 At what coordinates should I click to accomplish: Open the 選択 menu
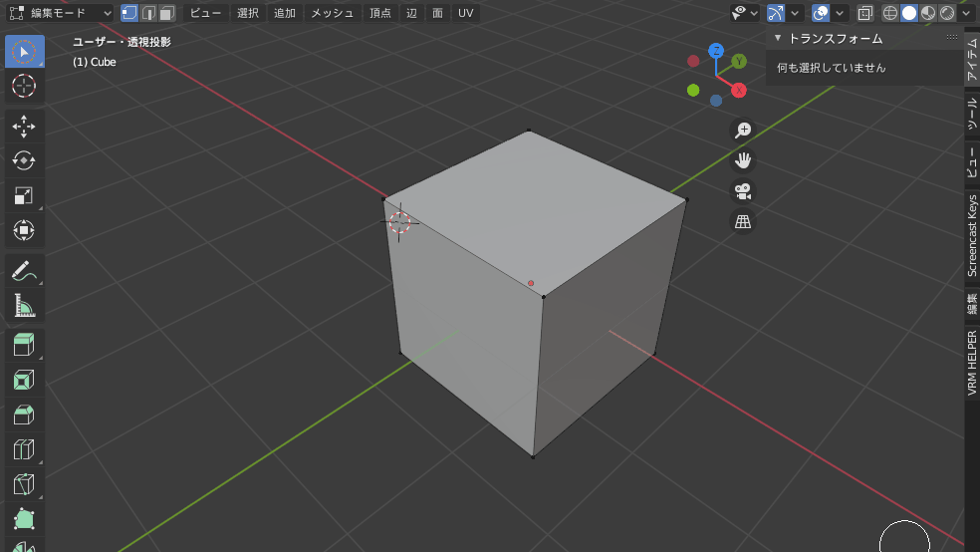[248, 13]
